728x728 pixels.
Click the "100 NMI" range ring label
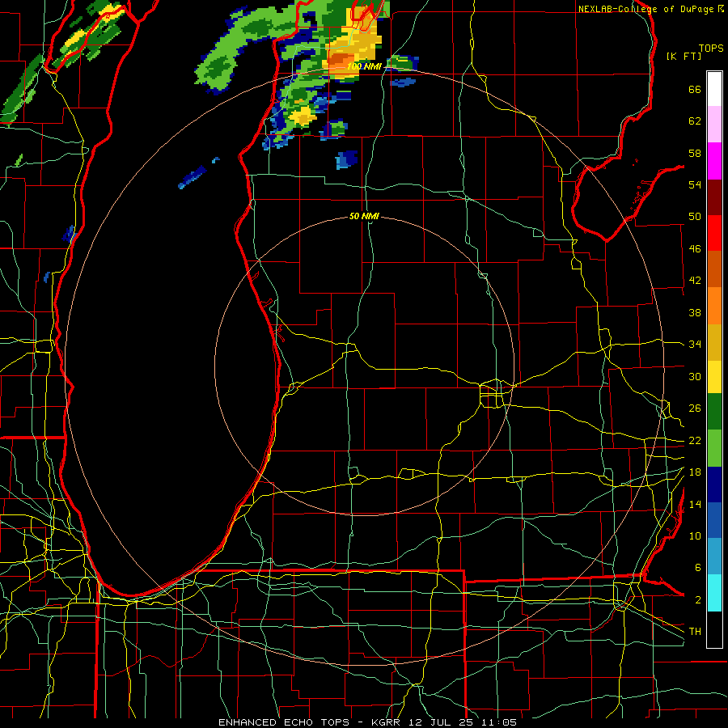(364, 66)
